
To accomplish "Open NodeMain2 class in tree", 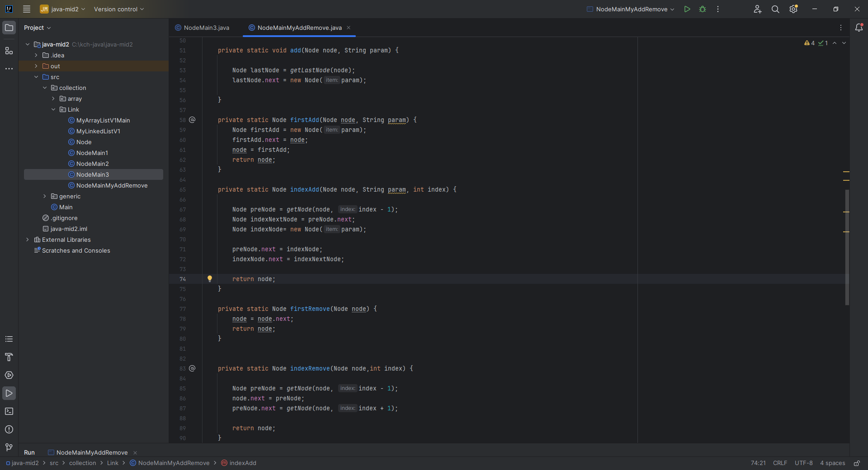I will [x=92, y=164].
